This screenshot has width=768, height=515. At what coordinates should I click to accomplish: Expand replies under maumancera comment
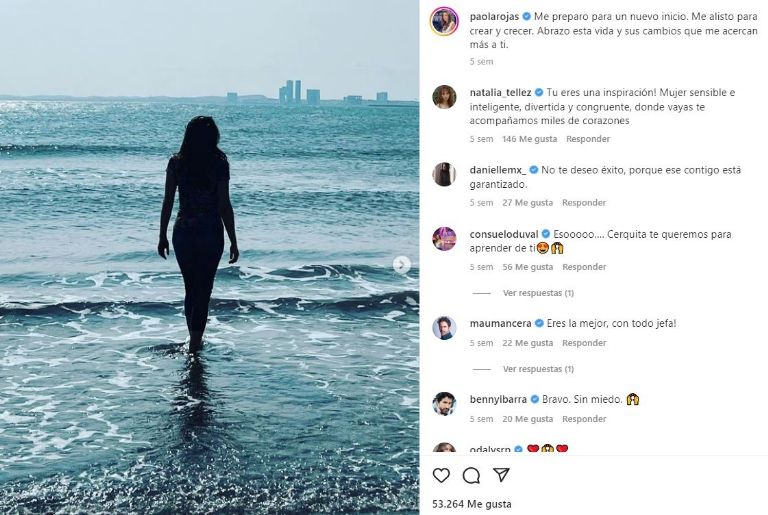[x=538, y=369]
